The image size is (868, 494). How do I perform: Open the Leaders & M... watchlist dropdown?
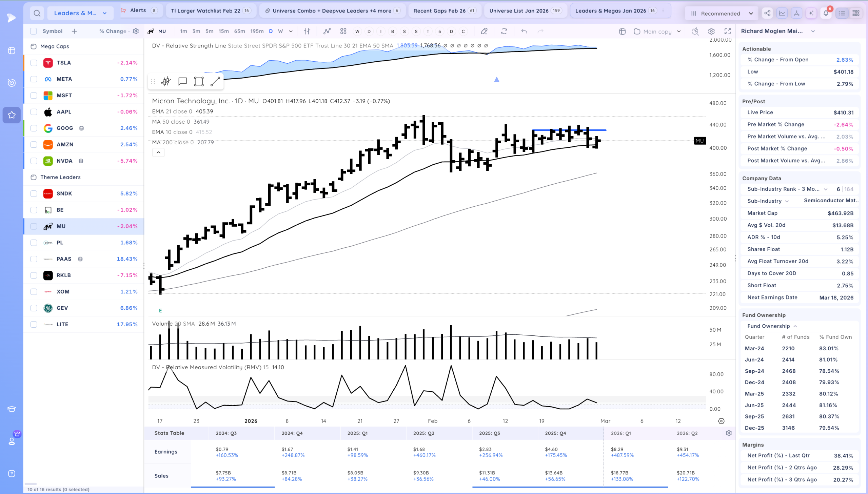(x=80, y=13)
